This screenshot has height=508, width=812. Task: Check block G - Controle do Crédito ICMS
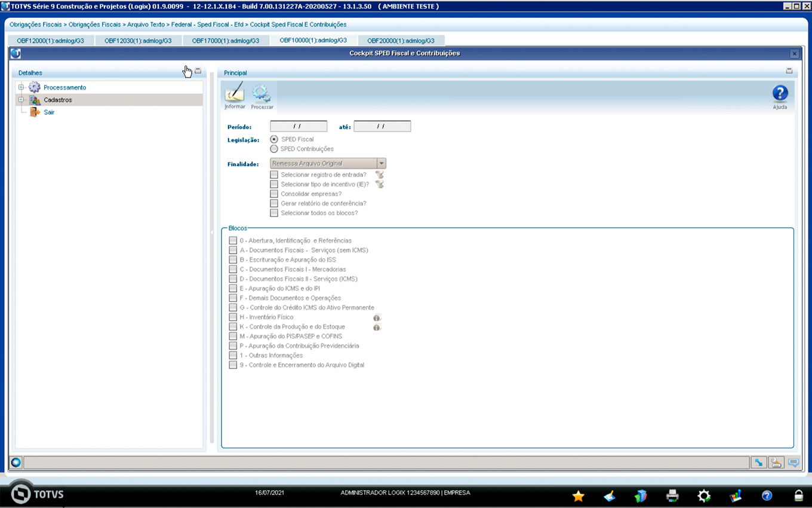233,308
